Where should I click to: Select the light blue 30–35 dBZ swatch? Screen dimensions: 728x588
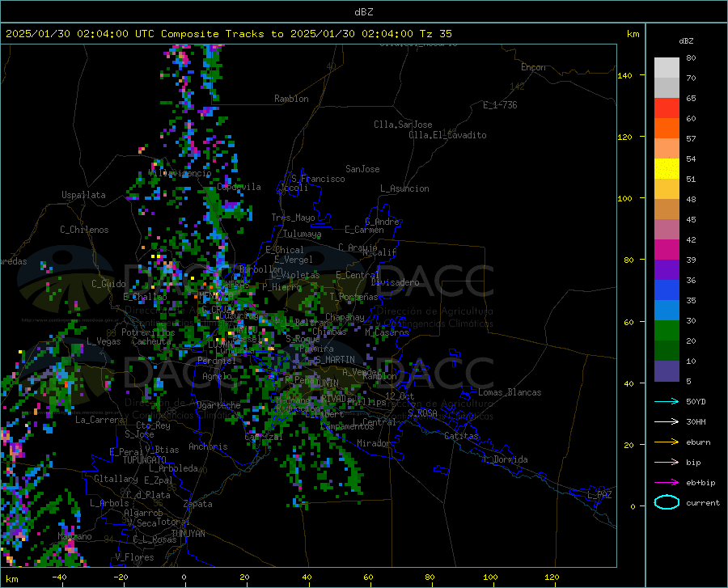[x=667, y=311]
